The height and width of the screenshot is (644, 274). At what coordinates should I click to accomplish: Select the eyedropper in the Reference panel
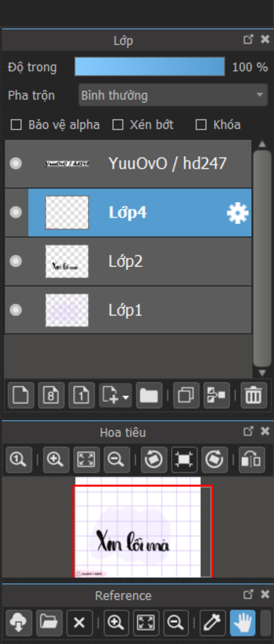pyautogui.click(x=212, y=623)
